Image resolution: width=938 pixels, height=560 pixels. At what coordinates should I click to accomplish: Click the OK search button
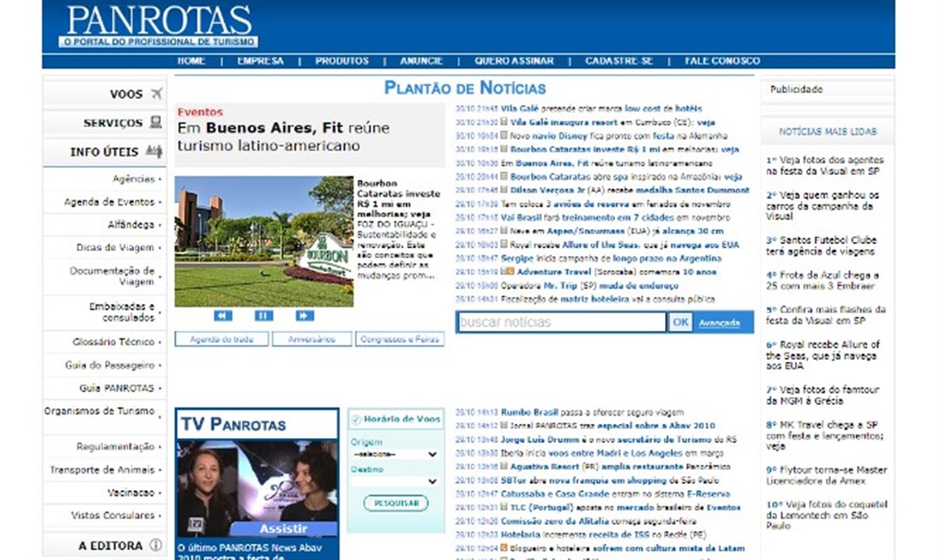[681, 323]
